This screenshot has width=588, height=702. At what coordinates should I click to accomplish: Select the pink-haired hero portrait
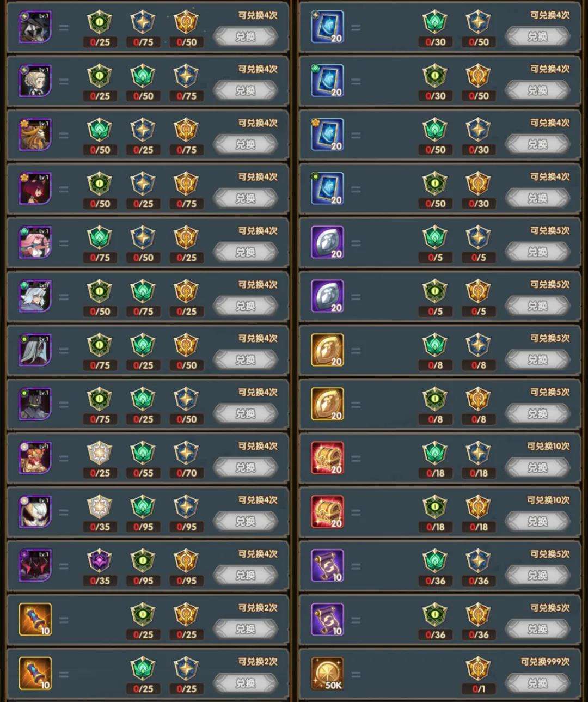pyautogui.click(x=35, y=242)
